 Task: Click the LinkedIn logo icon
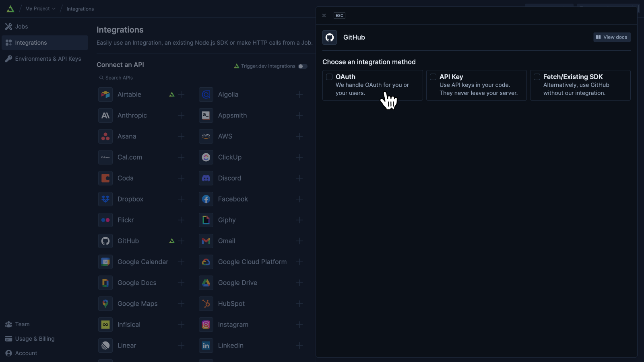tap(206, 346)
